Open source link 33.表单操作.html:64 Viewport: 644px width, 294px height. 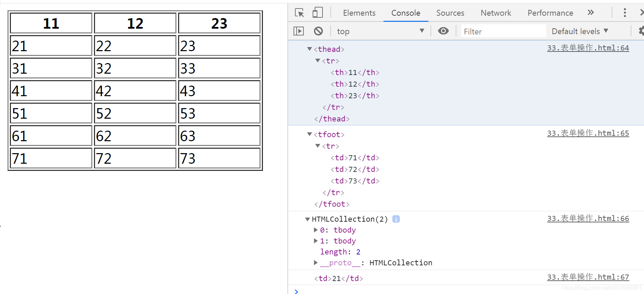tap(588, 48)
